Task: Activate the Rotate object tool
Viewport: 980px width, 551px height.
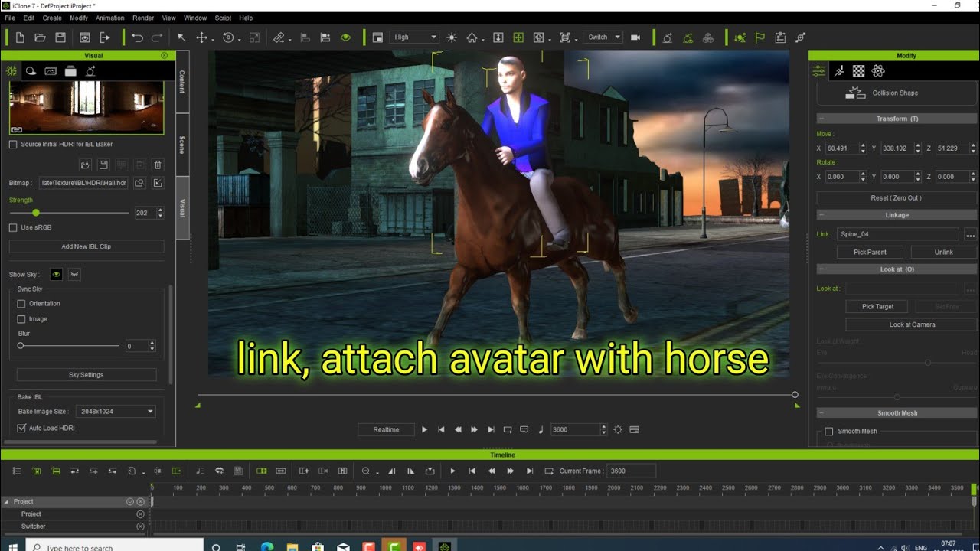Action: [228, 37]
